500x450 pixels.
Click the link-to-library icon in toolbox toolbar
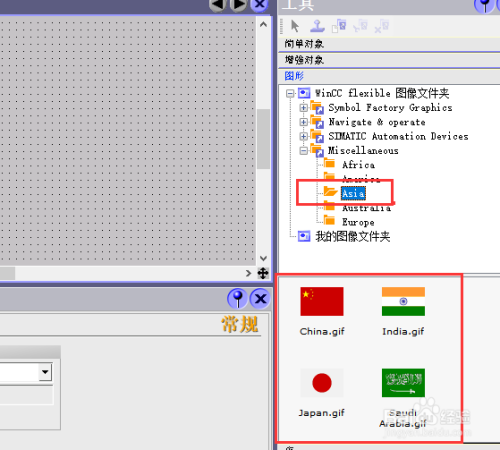click(x=339, y=26)
